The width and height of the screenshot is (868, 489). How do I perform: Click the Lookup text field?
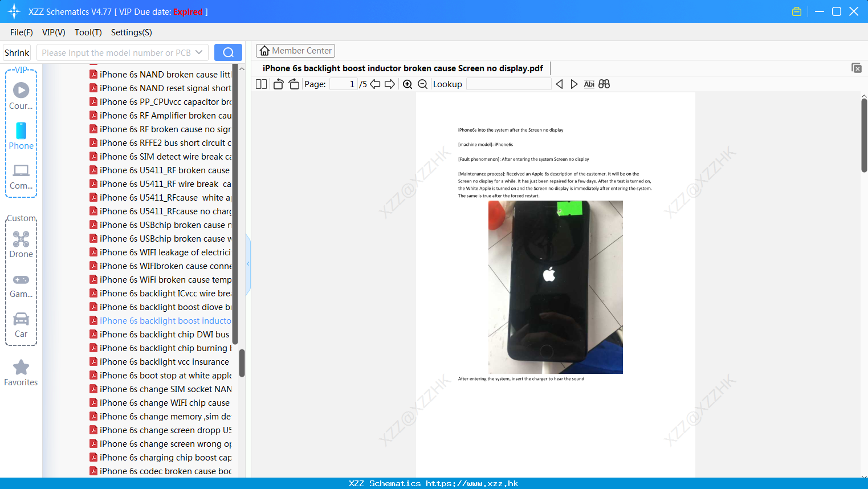(508, 84)
